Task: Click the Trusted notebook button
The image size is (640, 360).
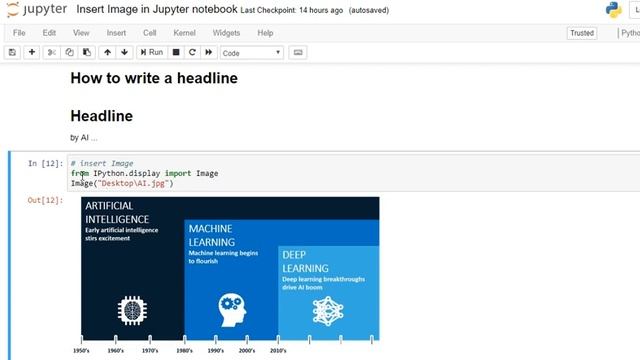Action: (582, 33)
